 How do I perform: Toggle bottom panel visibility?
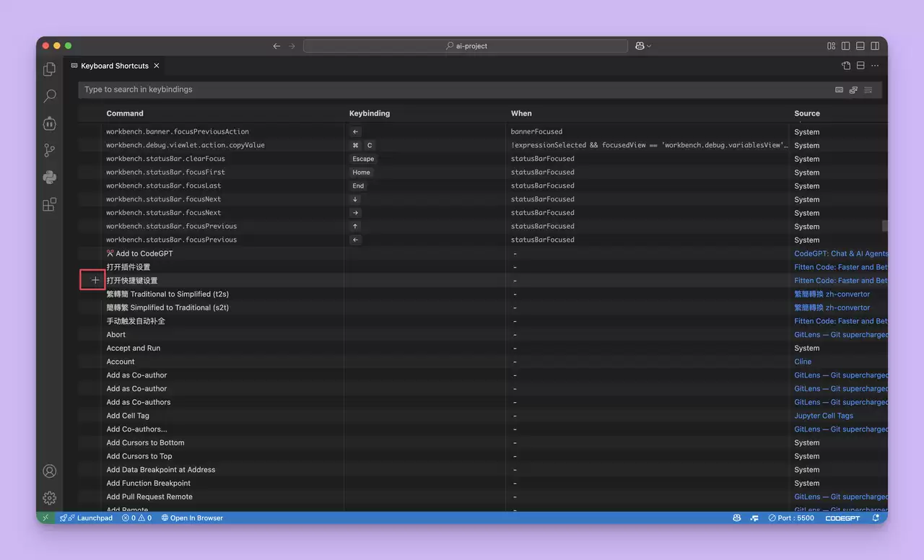coord(860,46)
